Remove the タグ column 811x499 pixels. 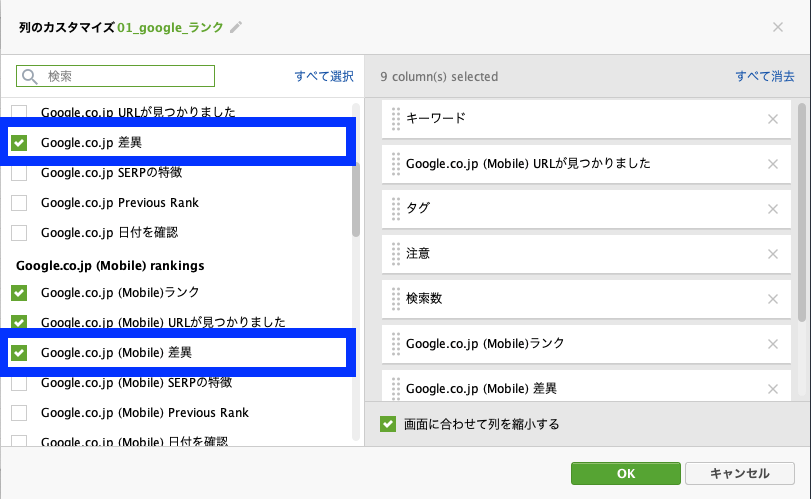tap(773, 209)
